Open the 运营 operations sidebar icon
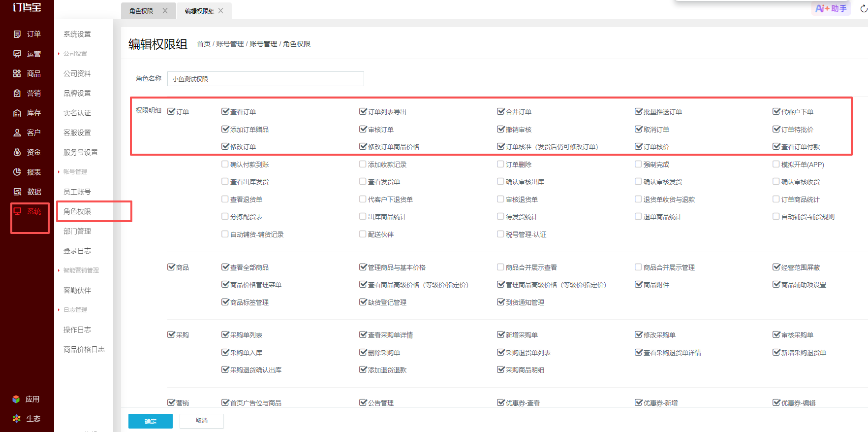This screenshot has height=432, width=868. point(17,54)
